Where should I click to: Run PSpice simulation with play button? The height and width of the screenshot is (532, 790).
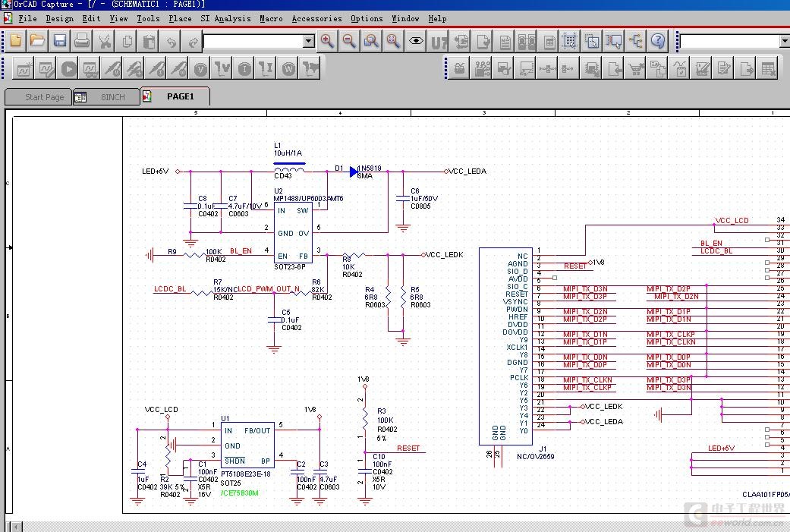click(x=68, y=68)
